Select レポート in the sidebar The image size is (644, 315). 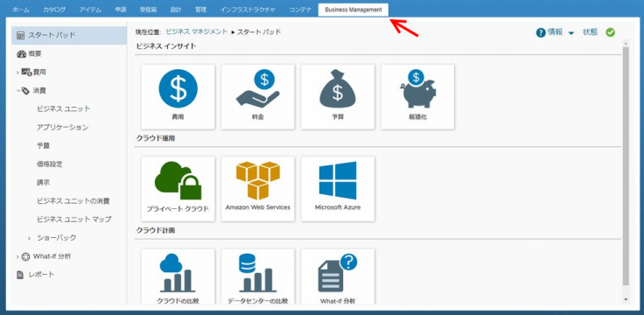(41, 275)
